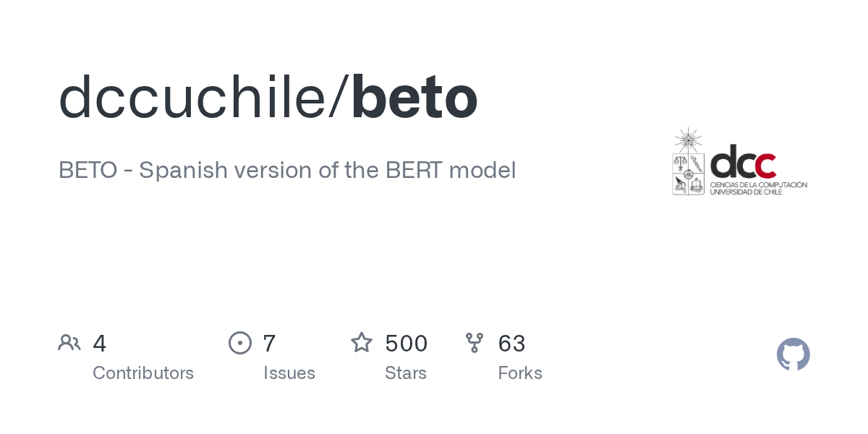Click the BETO Spanish BERT description text
Screen dimensions: 868x434
pos(287,170)
